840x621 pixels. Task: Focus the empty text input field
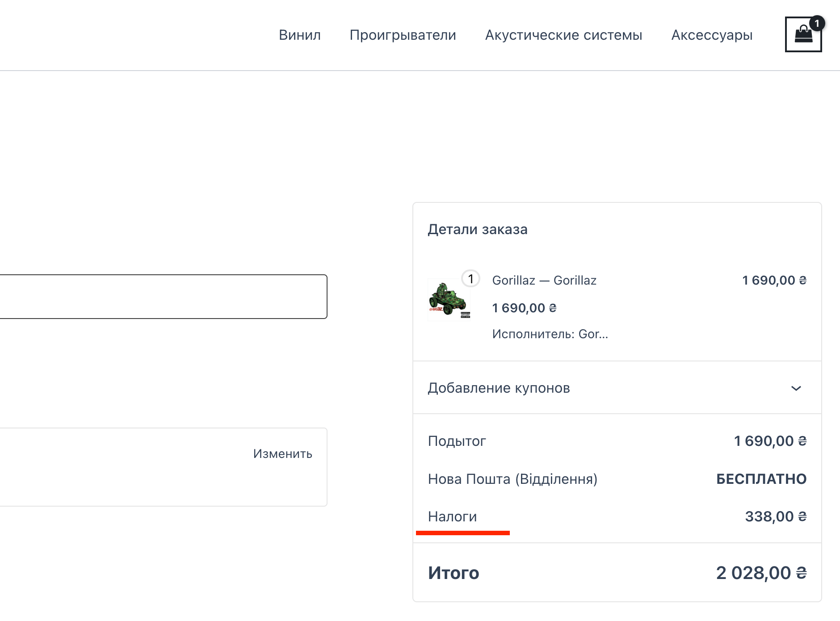click(x=161, y=297)
